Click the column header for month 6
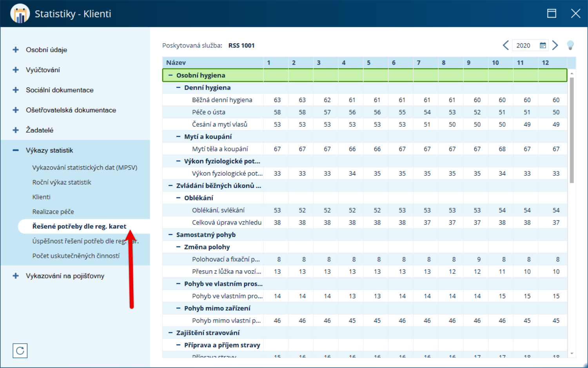588x368 pixels. pos(401,63)
